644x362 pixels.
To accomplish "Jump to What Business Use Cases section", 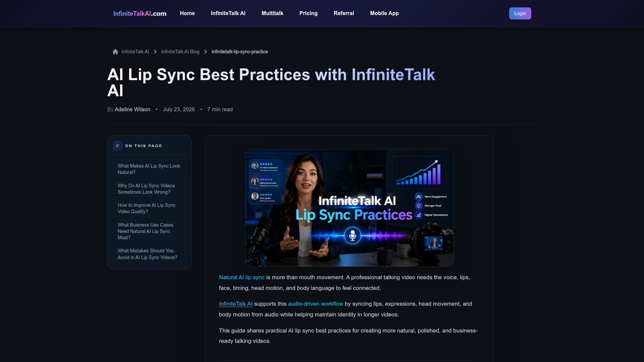I will pos(145,231).
